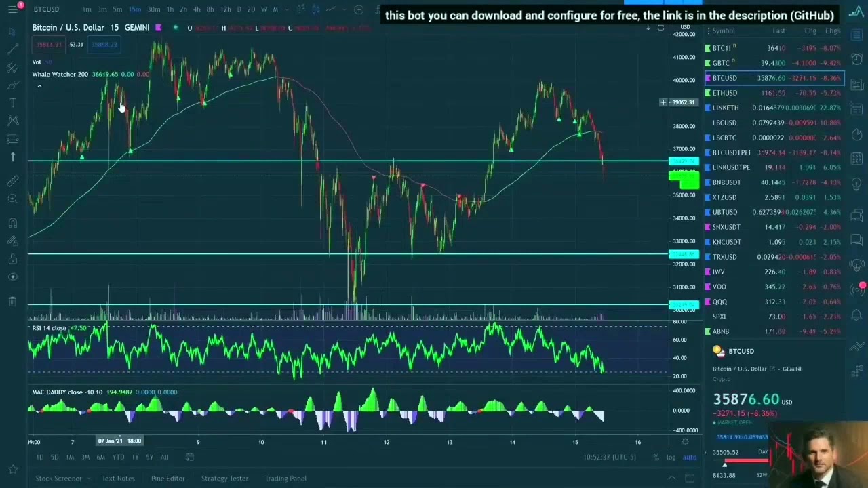The image size is (868, 488).
Task: Toggle the flag on BTC1! row
Action: pyautogui.click(x=708, y=48)
